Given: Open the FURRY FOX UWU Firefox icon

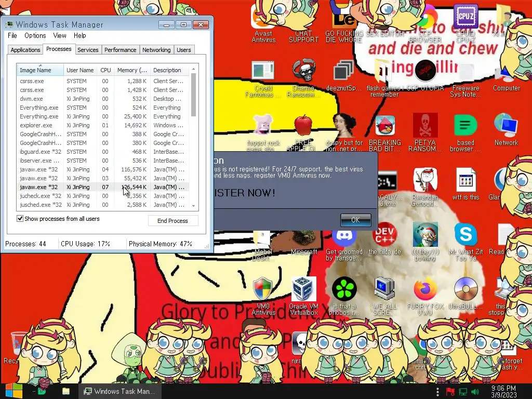Looking at the screenshot, I should (425, 296).
